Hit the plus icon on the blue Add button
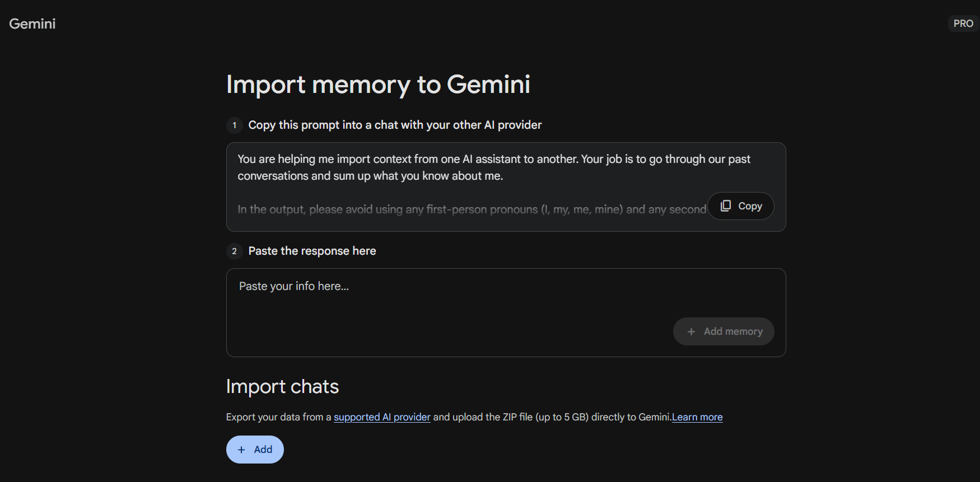 click(x=241, y=450)
